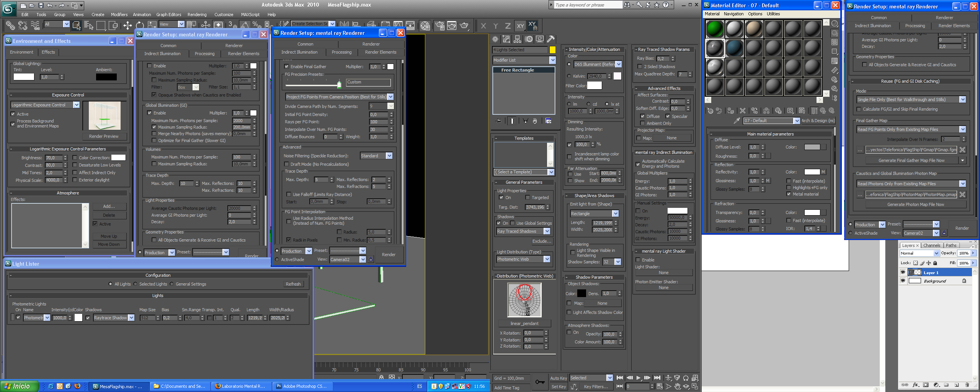Click Generate Photon Map File Now
This screenshot has width=980, height=392.
(916, 204)
